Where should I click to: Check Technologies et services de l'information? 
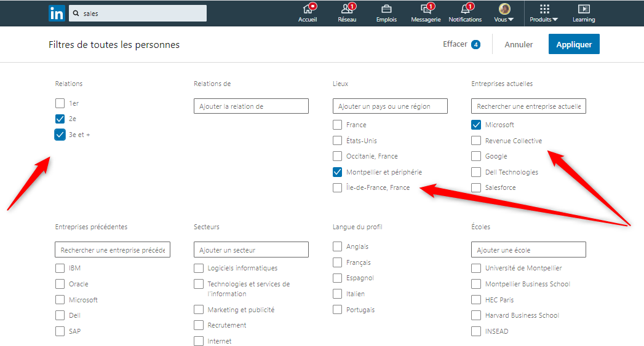point(199,283)
